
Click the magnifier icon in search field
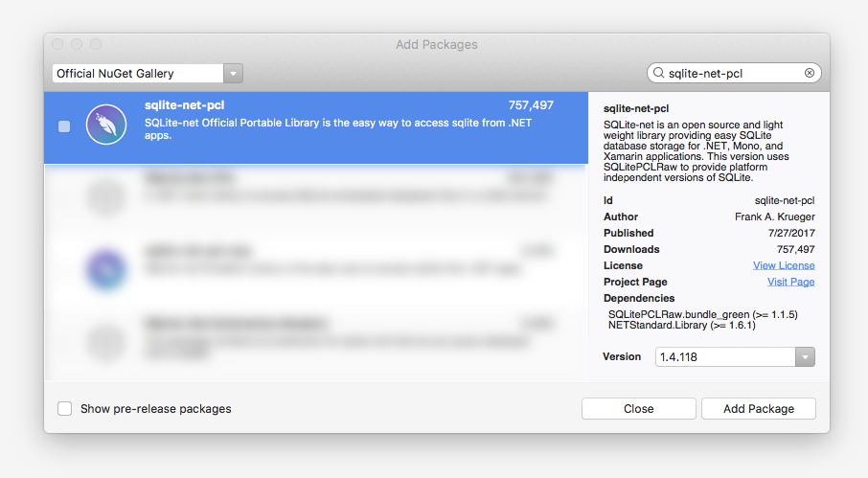click(658, 73)
